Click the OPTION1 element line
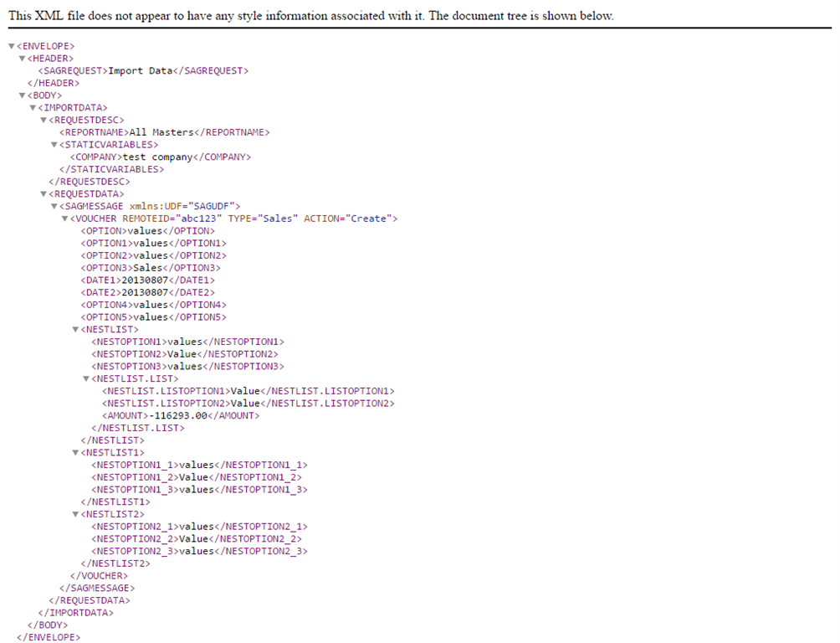This screenshot has height=643, width=840. 154,244
